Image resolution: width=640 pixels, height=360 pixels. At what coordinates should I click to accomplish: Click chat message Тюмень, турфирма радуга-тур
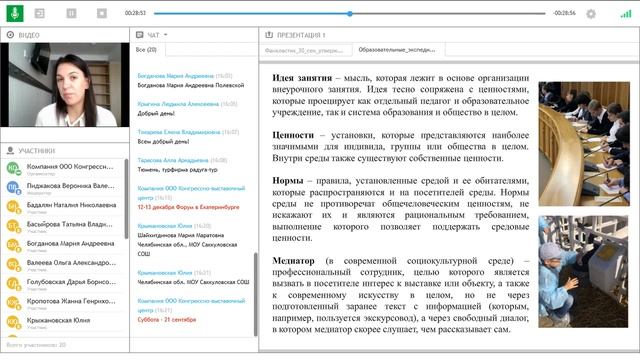(178, 170)
